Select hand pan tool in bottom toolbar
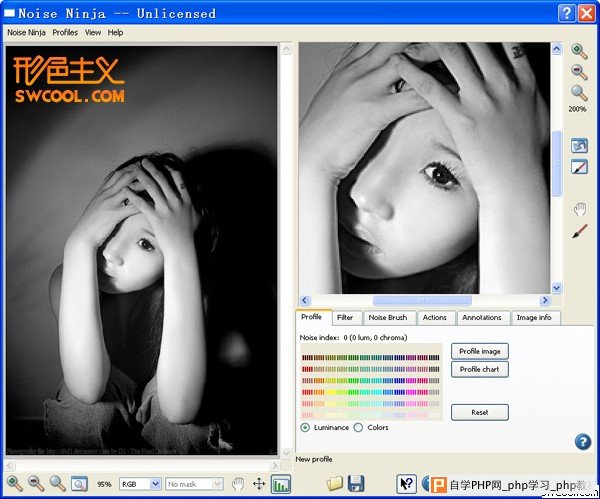 pyautogui.click(x=238, y=484)
